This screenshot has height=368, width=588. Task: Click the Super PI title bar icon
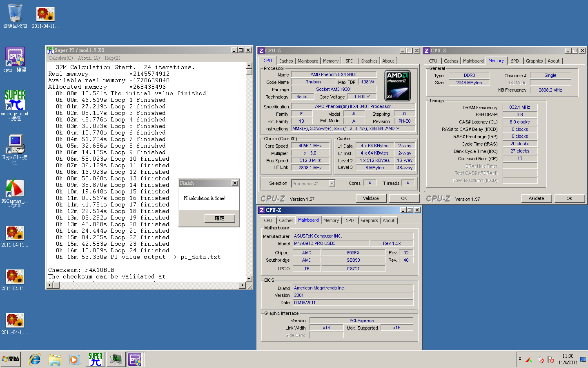pos(50,50)
